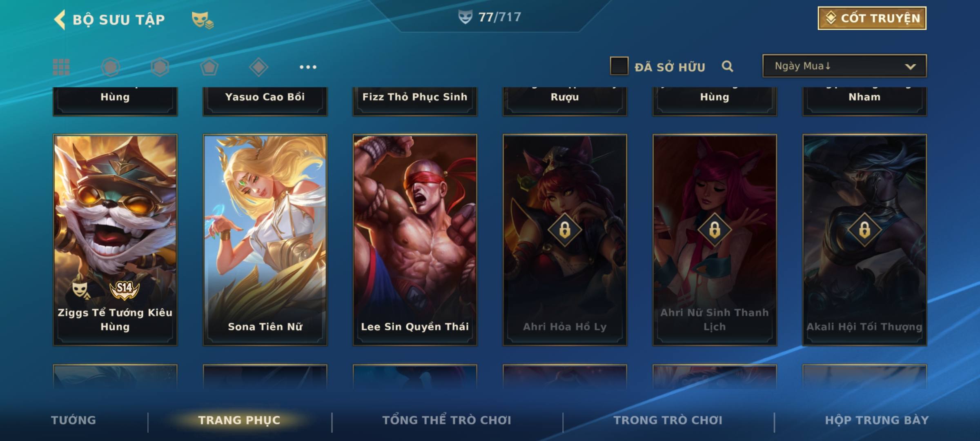The height and width of the screenshot is (441, 980).
Task: Select the pentagon rarity filter icon
Action: 209,67
